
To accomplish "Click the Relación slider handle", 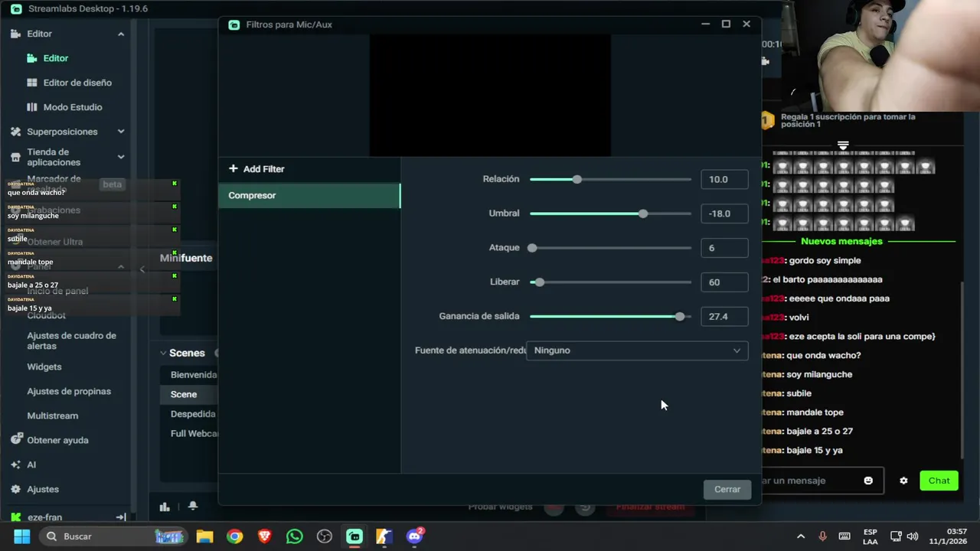I will click(x=577, y=179).
